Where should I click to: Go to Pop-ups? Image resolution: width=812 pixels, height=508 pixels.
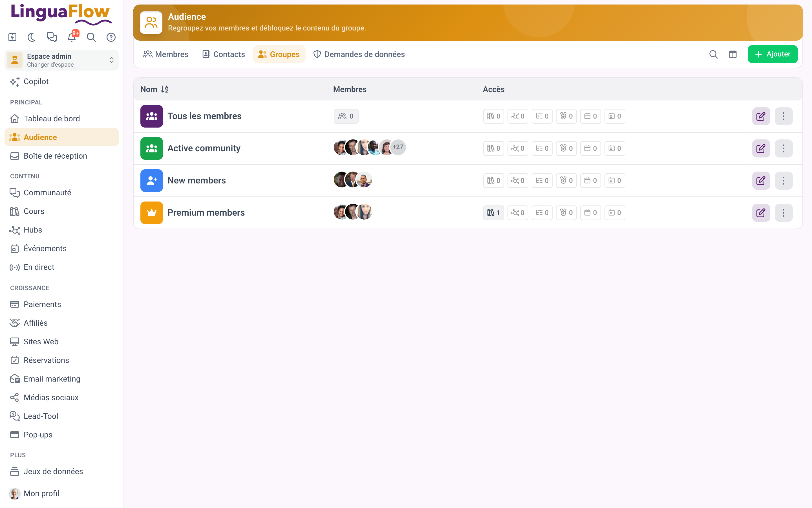tap(62, 435)
